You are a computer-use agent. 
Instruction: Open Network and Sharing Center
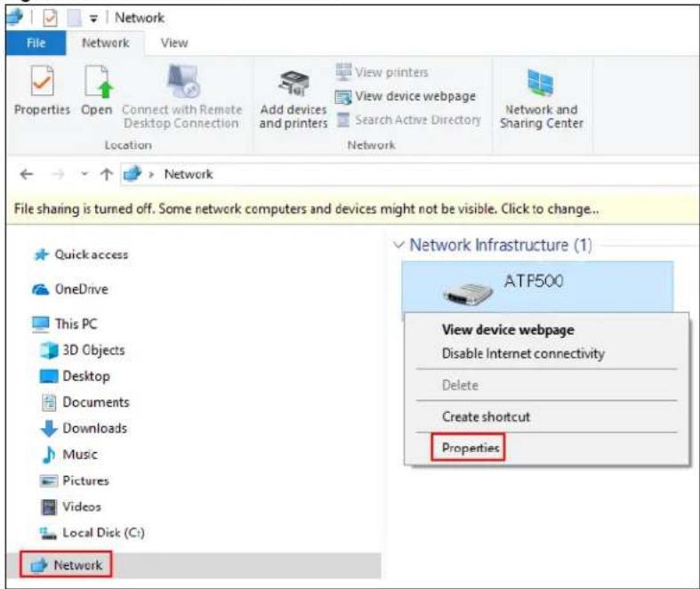pos(542,99)
